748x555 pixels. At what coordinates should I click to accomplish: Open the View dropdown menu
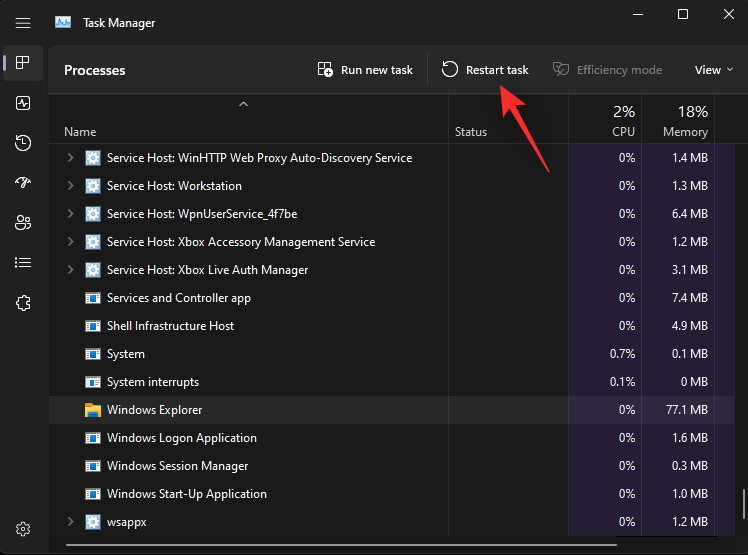click(x=714, y=70)
